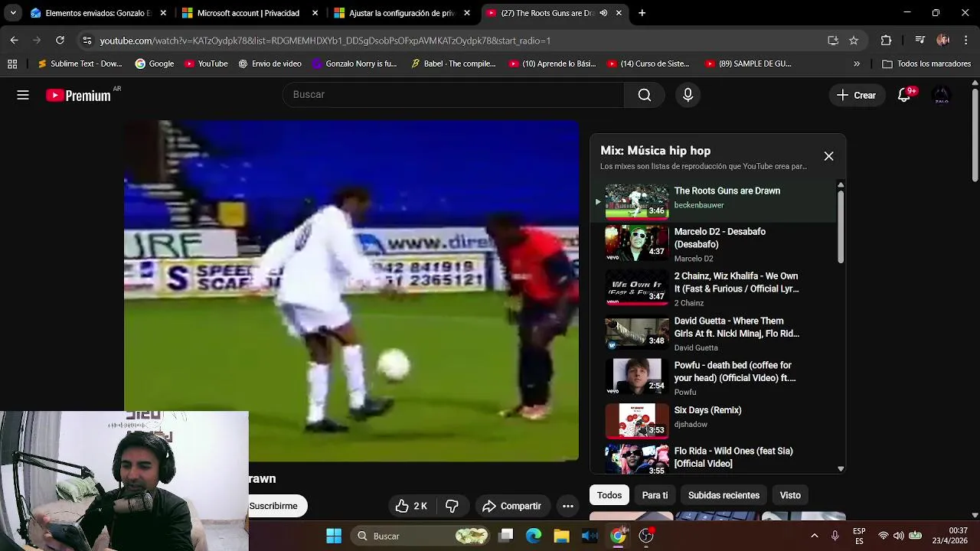980x551 pixels.
Task: View site information icon in address bar
Action: (x=87, y=41)
